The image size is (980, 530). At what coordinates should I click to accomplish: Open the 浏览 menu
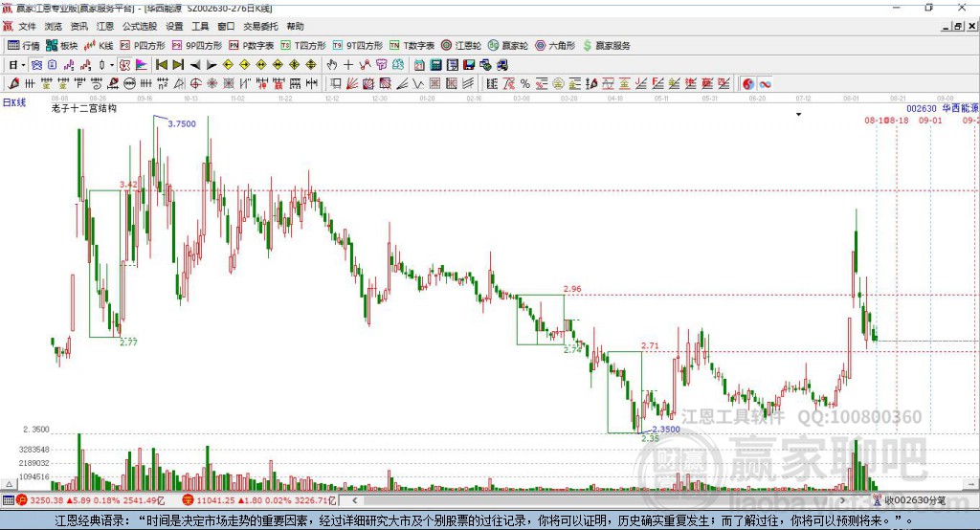click(x=54, y=26)
